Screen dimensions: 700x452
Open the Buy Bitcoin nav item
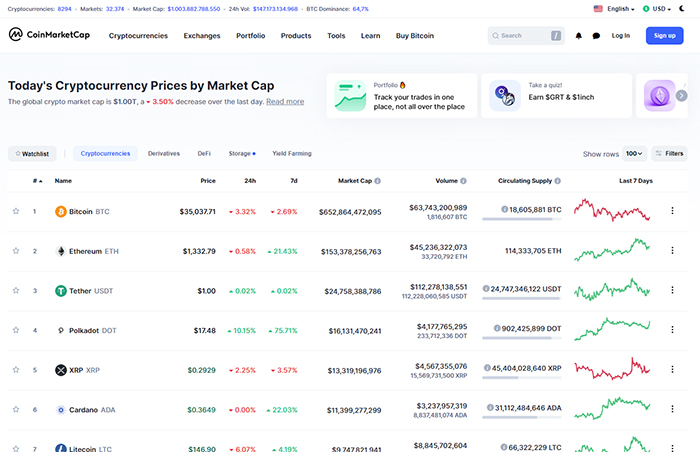pyautogui.click(x=415, y=36)
